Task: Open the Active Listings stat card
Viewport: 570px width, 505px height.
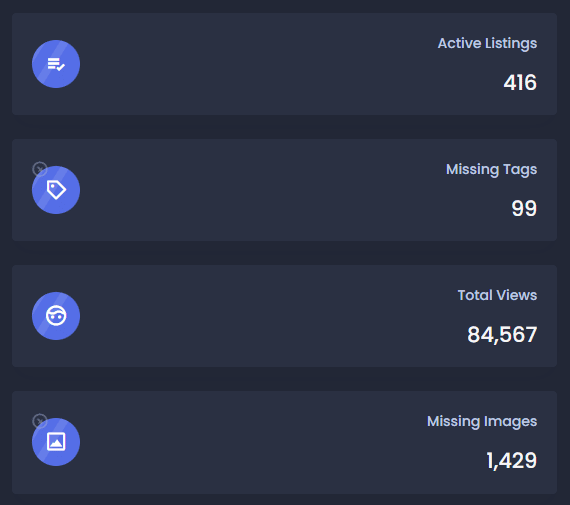Action: click(285, 64)
